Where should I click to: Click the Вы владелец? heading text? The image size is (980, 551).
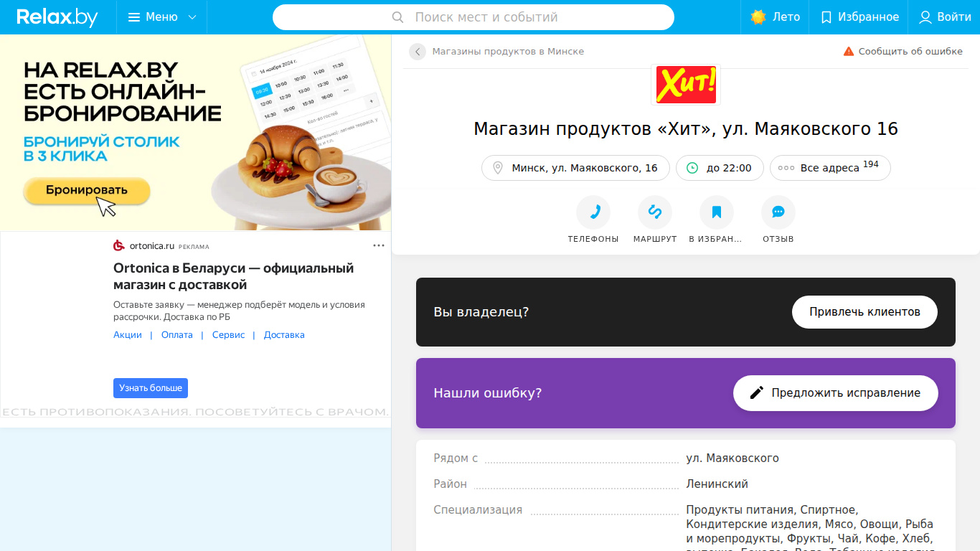pos(481,312)
